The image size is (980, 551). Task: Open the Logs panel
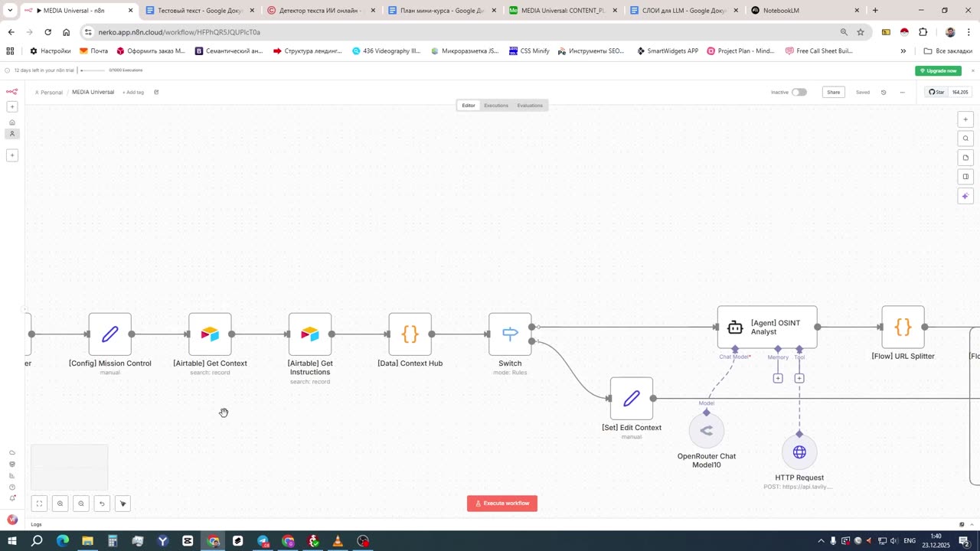click(36, 524)
